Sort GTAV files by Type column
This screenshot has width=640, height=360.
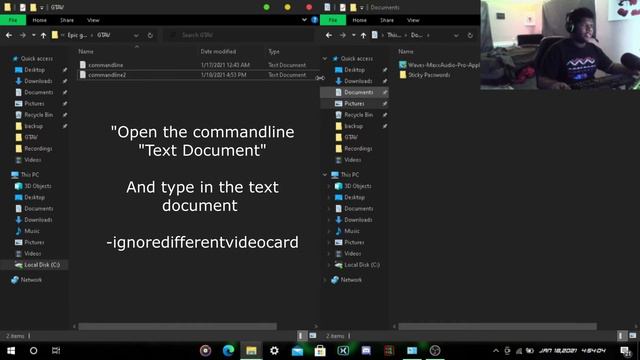point(274,51)
